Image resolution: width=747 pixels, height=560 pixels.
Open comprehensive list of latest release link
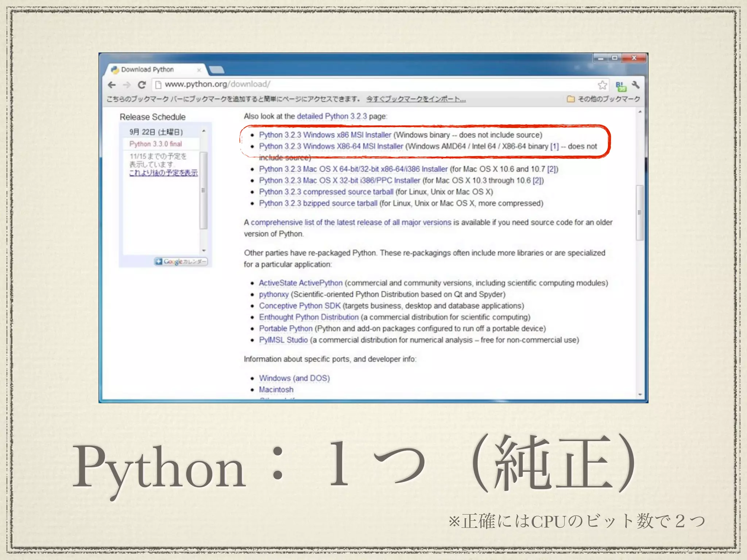click(351, 222)
